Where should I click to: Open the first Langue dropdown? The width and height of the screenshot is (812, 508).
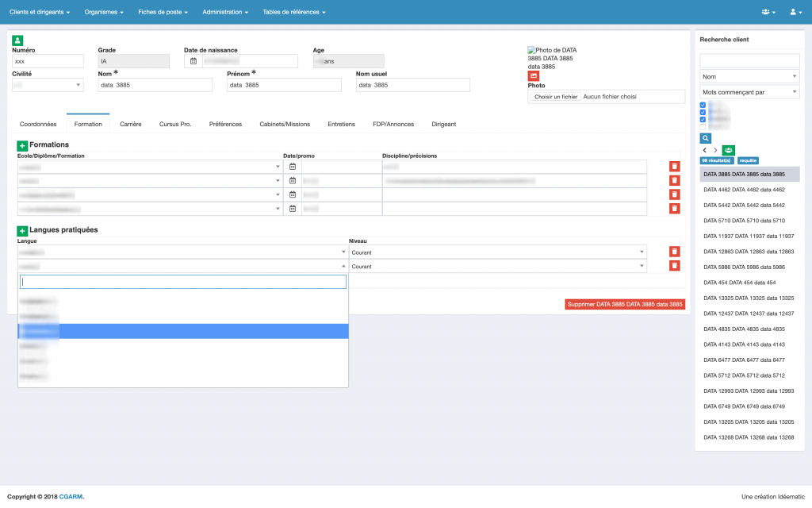(x=182, y=252)
